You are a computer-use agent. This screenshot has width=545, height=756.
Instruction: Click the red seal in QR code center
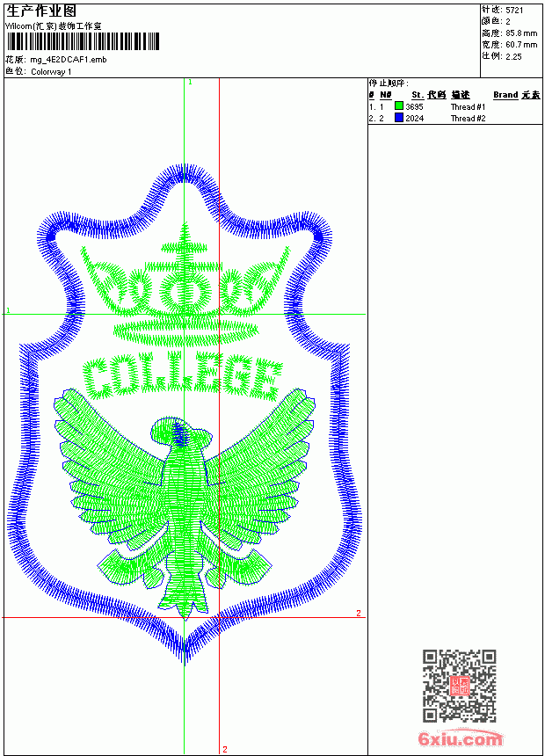point(460,686)
